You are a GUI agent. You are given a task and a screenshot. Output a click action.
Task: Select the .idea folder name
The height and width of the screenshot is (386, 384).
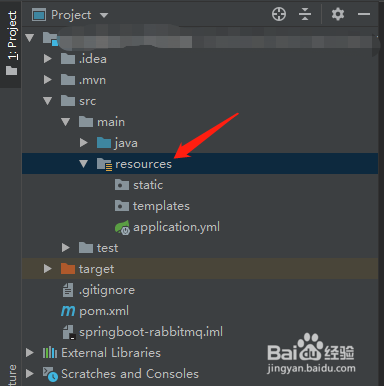tap(93, 59)
